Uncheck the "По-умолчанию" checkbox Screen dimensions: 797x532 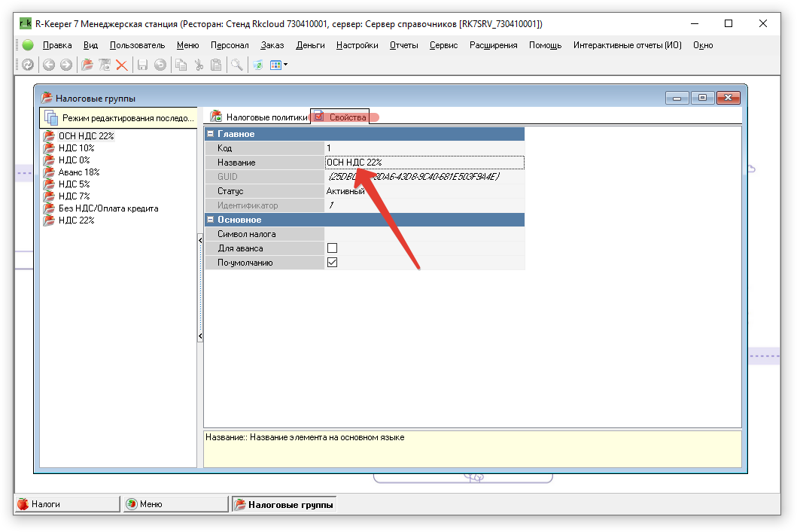pyautogui.click(x=332, y=263)
